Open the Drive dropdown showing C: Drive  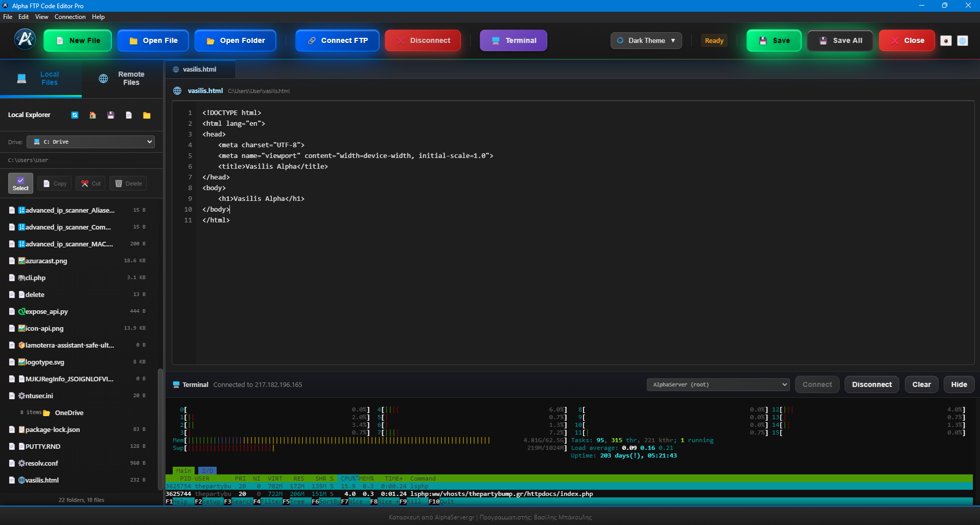tap(90, 142)
